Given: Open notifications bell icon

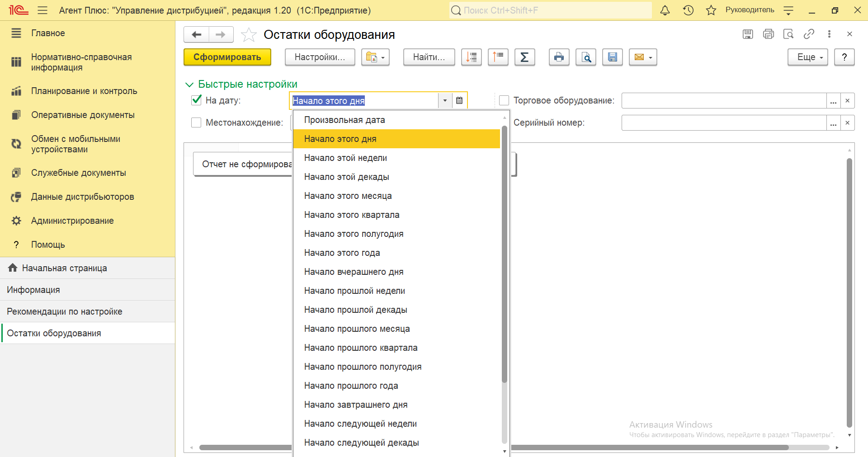Looking at the screenshot, I should click(665, 10).
